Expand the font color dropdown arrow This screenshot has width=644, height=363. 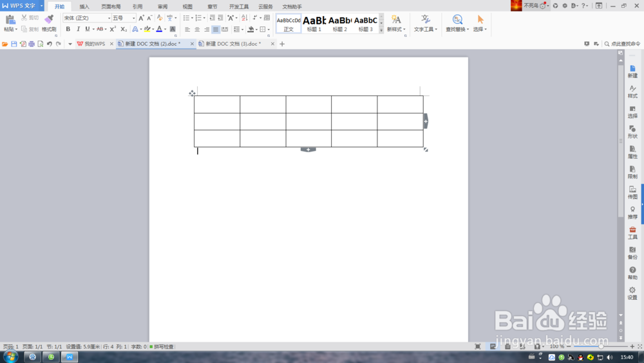(x=165, y=29)
